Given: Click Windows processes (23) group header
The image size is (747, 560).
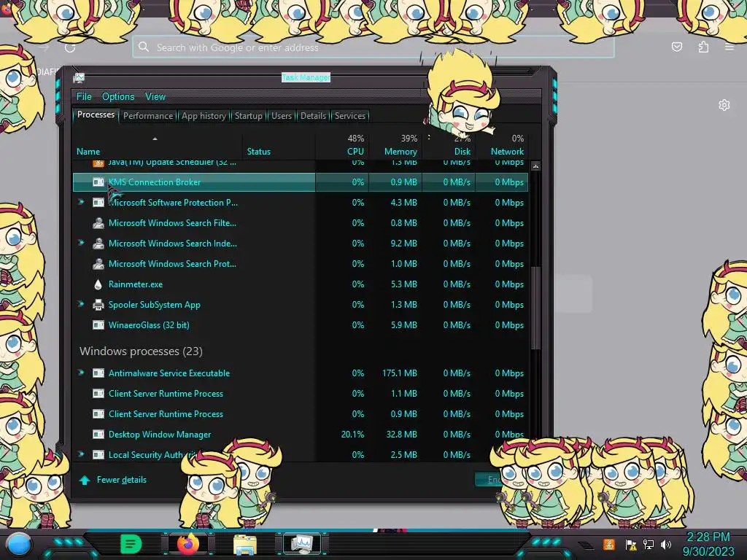Looking at the screenshot, I should coord(141,351).
